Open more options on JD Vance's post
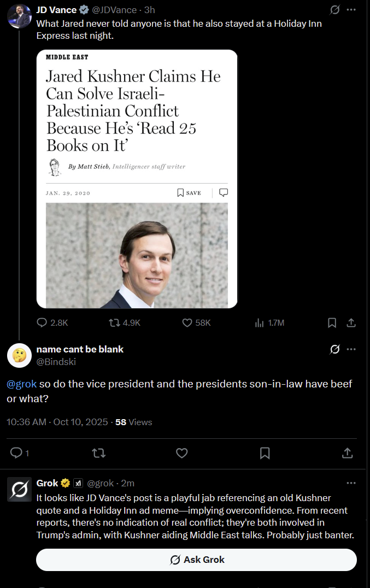Image resolution: width=370 pixels, height=588 pixels. tap(351, 10)
